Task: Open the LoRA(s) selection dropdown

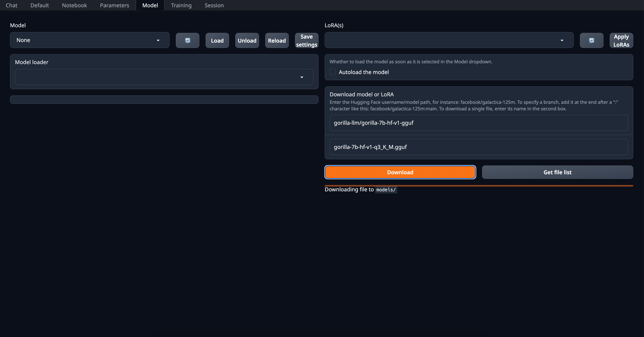Action: click(449, 40)
